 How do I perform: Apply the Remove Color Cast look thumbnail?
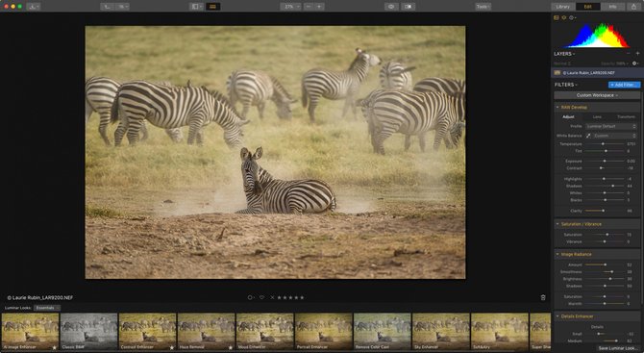click(x=383, y=332)
